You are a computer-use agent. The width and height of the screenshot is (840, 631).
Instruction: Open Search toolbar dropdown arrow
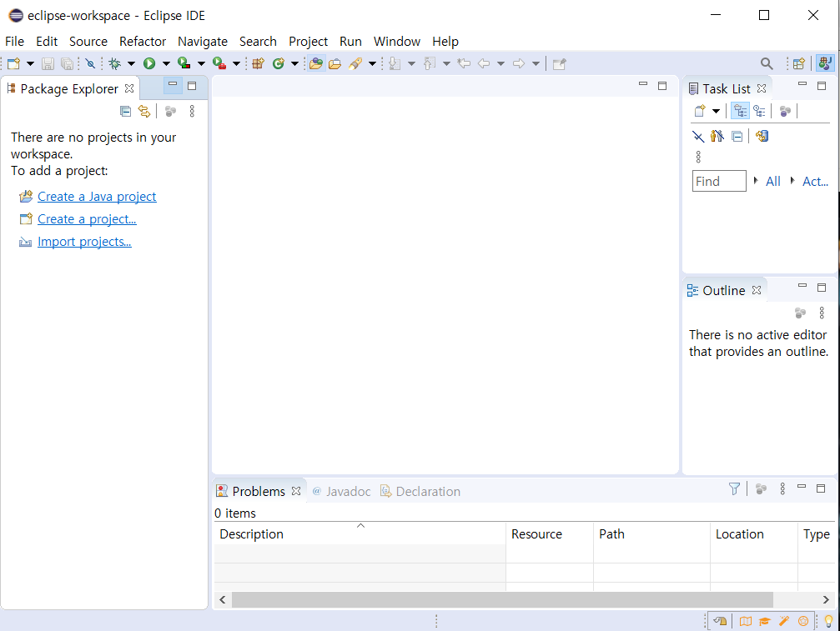[372, 63]
